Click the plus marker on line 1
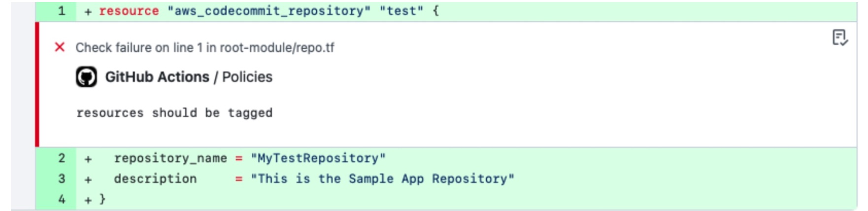The height and width of the screenshot is (211, 868). pyautogui.click(x=88, y=12)
